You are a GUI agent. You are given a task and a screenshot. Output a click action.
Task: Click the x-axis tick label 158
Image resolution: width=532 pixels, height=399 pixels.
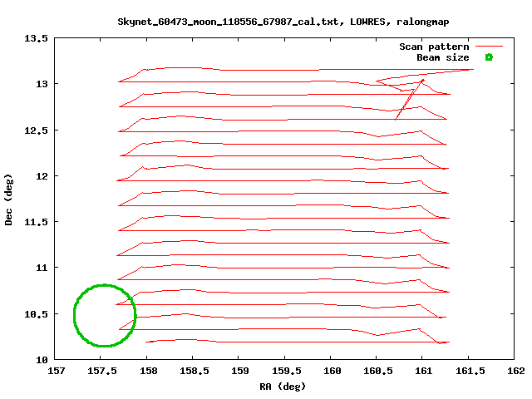click(x=148, y=371)
